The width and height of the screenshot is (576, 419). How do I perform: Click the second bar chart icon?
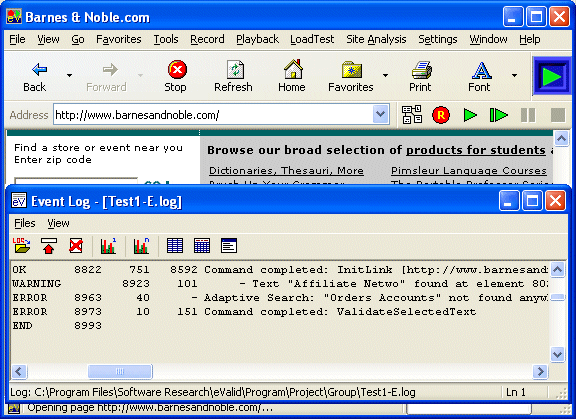(141, 245)
